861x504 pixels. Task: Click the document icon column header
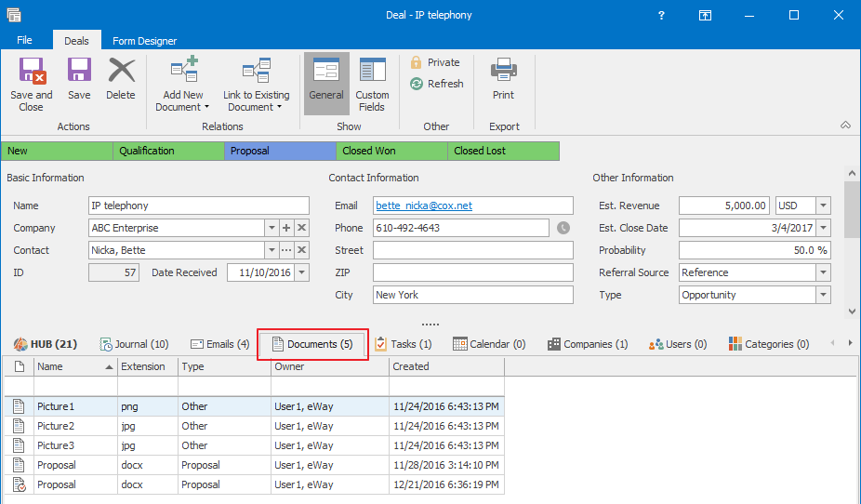click(20, 366)
